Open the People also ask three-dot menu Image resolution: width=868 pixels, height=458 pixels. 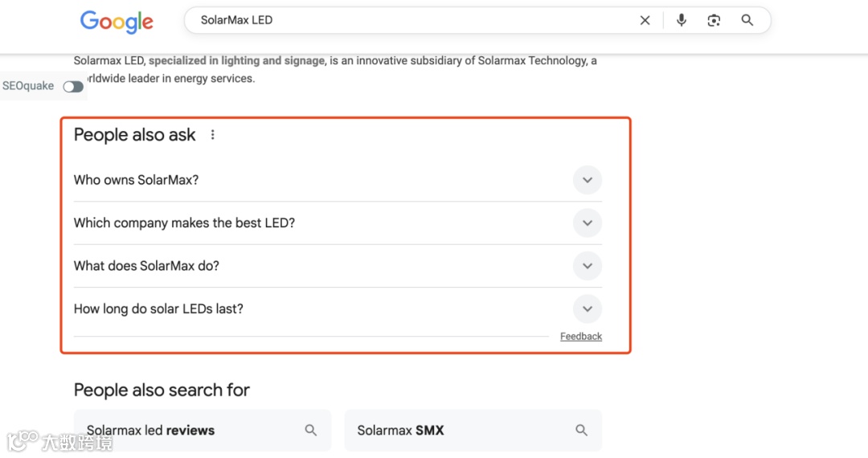pyautogui.click(x=213, y=135)
